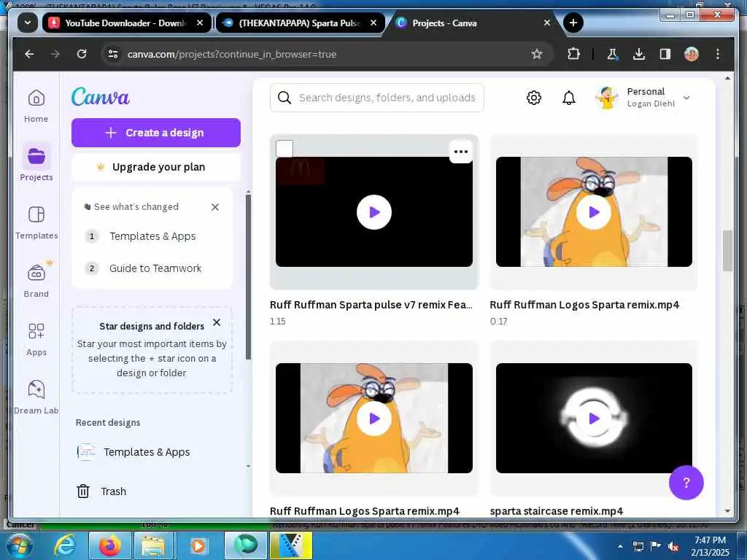Open recent design Templates & Apps
Viewport: 747px width, 560px height.
coord(133,452)
